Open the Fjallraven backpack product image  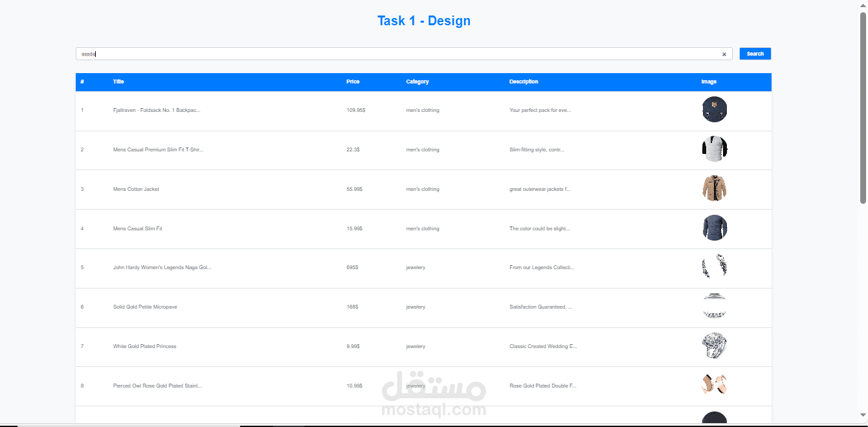715,109
